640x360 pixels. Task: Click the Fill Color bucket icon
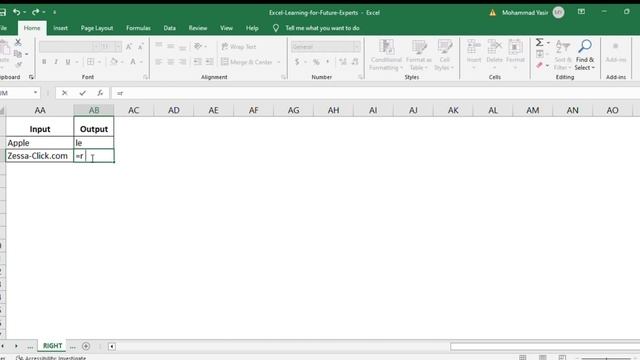click(x=114, y=62)
